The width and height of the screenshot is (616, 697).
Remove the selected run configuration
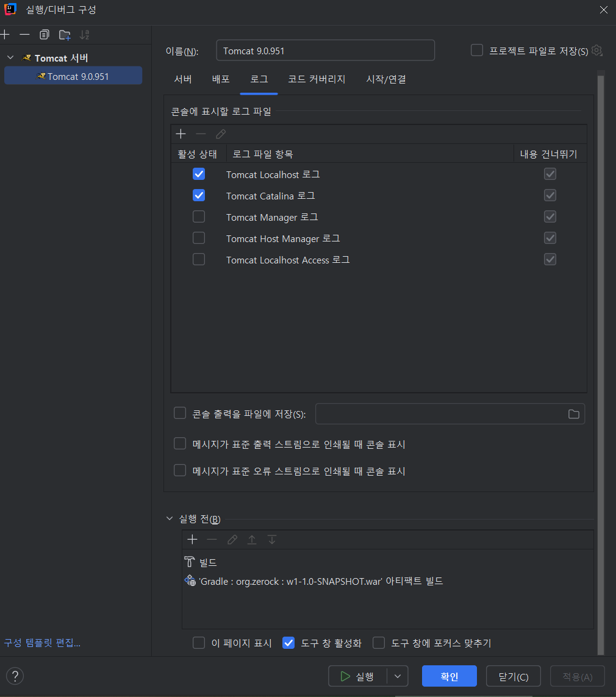[x=25, y=35]
